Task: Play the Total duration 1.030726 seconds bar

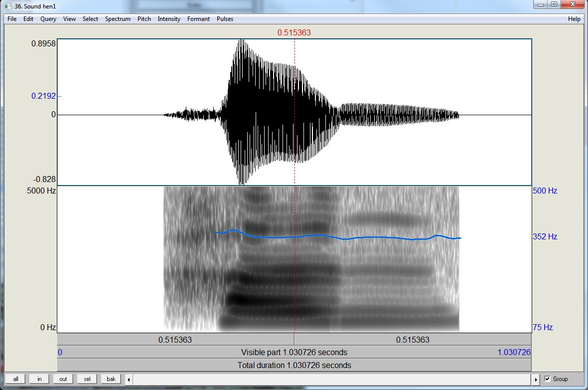Action: (x=294, y=365)
